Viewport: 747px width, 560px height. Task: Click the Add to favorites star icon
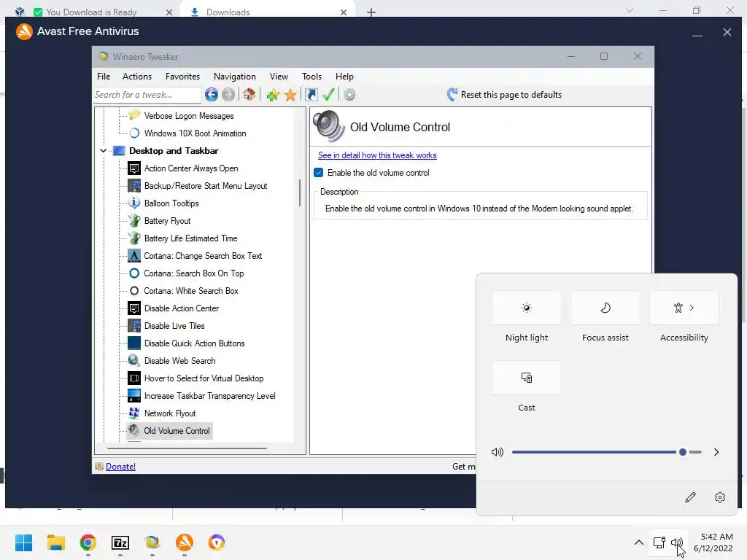coord(273,95)
